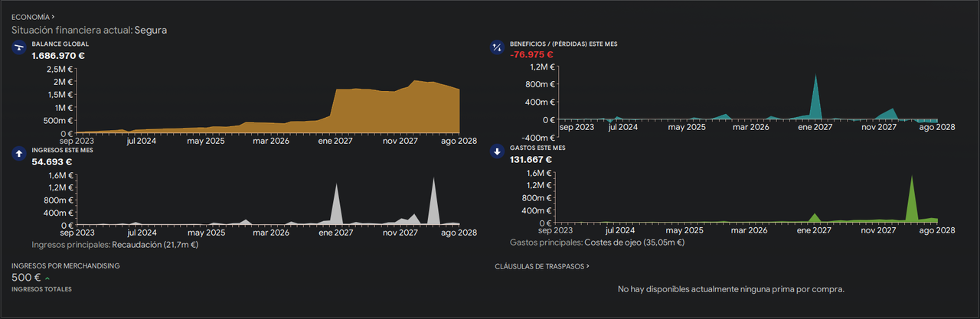
Task: Open the CLÁUSULAS DE TRASPASOS link
Action: coord(542,266)
